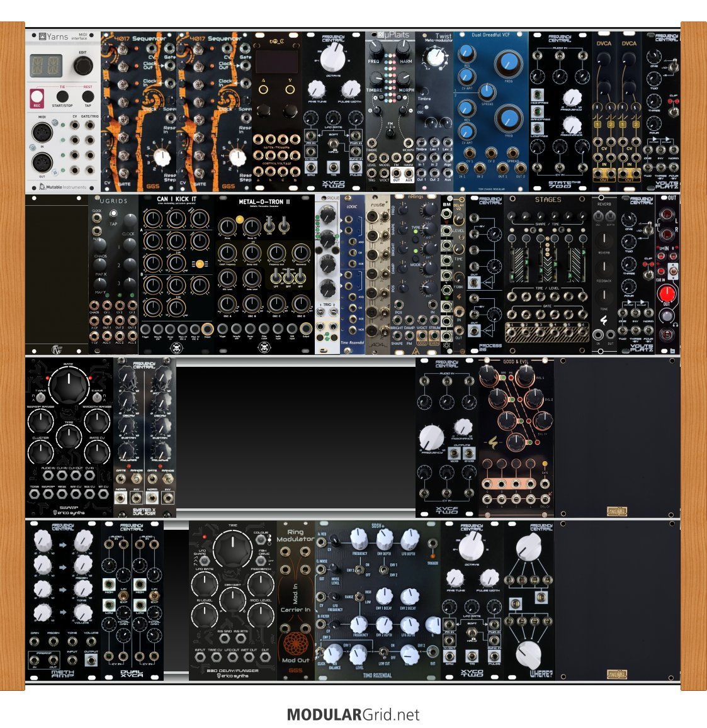Click the skull logo on Metal-O-Tron II

pos(265,347)
